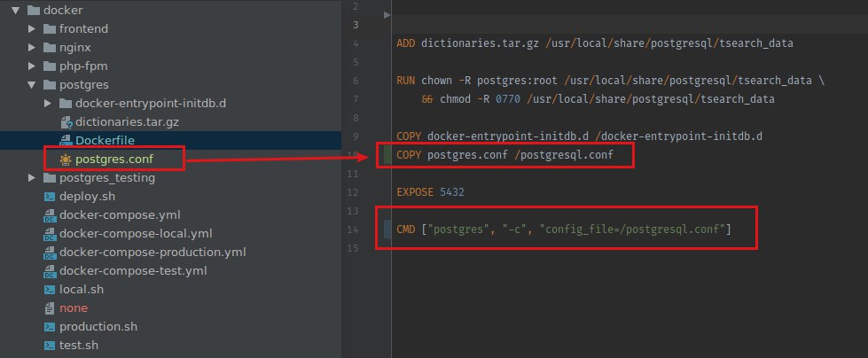Expand the nginx folder arrow
Image resolution: width=868 pixels, height=358 pixels.
tap(32, 48)
